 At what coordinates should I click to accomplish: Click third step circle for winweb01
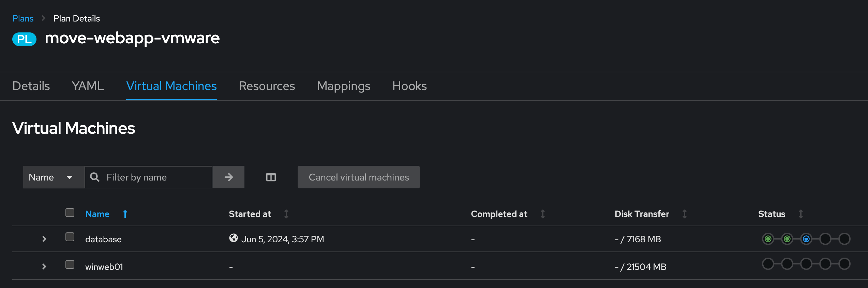(806, 264)
